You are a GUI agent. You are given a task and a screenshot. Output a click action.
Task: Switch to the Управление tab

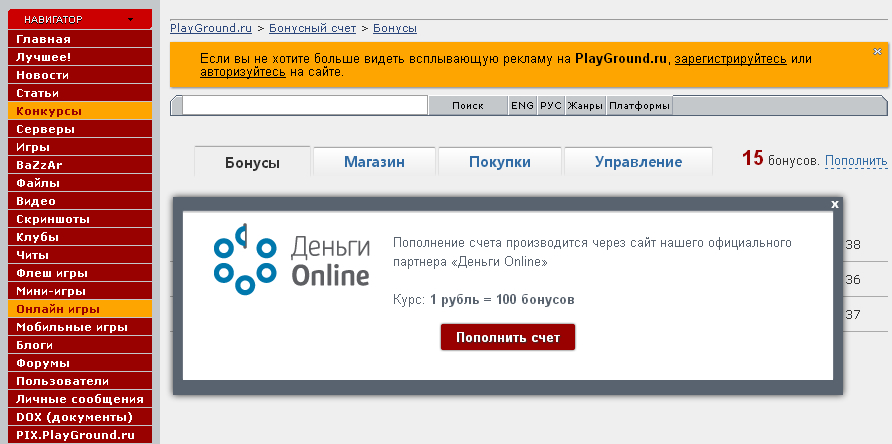[x=638, y=162]
